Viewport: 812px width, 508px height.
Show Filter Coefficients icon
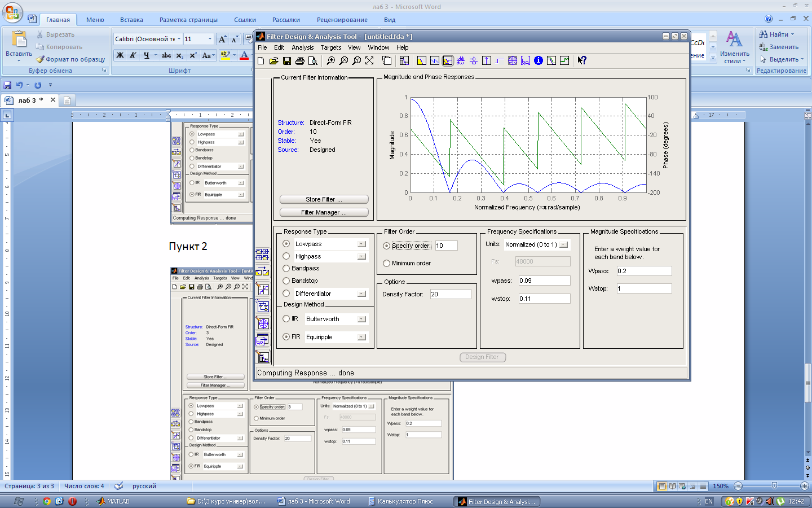[x=526, y=60]
